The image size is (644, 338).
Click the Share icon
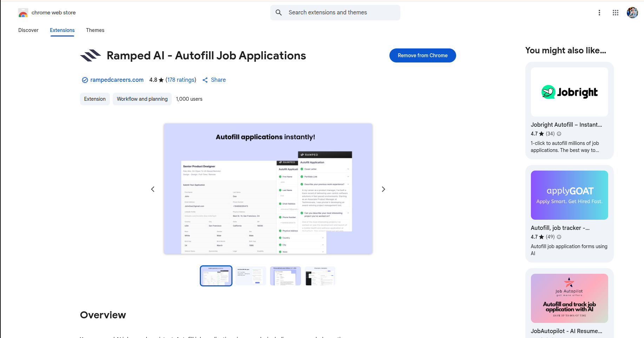tap(205, 80)
